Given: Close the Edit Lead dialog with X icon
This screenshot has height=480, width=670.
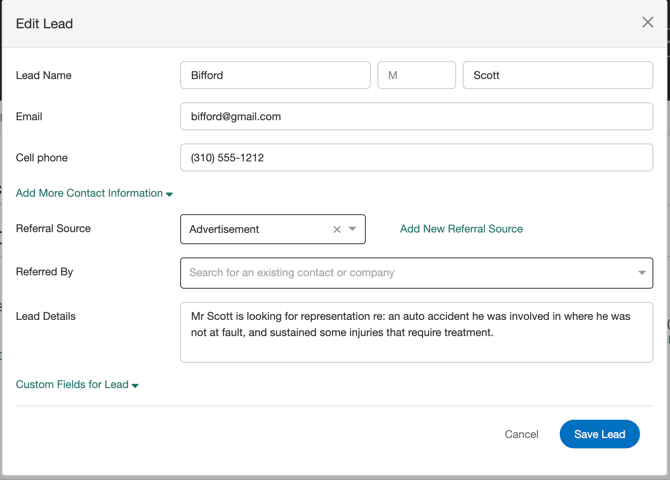Looking at the screenshot, I should tap(647, 22).
